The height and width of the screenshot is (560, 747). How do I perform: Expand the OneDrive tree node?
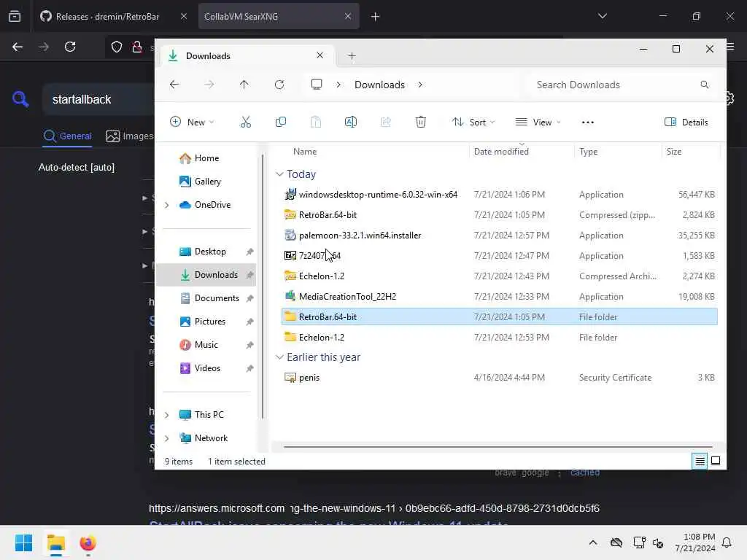tap(167, 205)
